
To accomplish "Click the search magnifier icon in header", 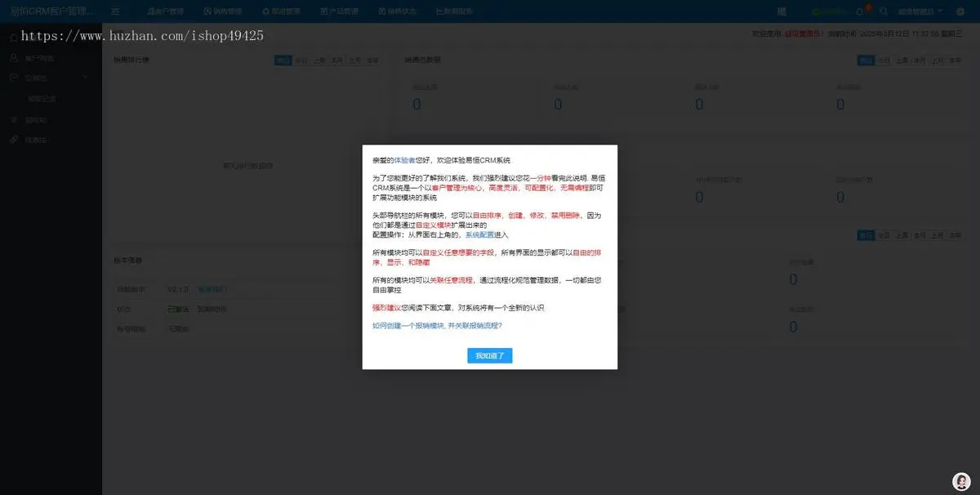I will [883, 11].
